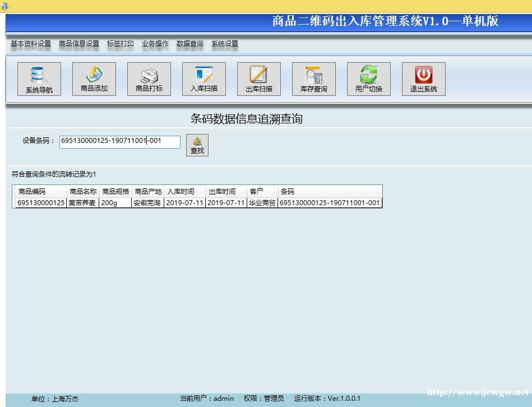Click the 用户切换 switch user icon
This screenshot has height=407, width=532.
(368, 79)
